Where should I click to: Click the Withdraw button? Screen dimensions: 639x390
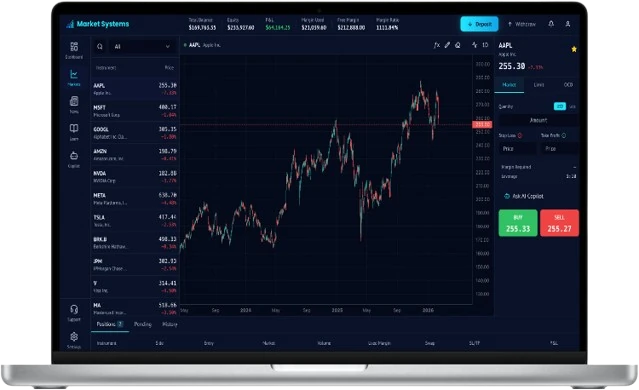pyautogui.click(x=522, y=24)
